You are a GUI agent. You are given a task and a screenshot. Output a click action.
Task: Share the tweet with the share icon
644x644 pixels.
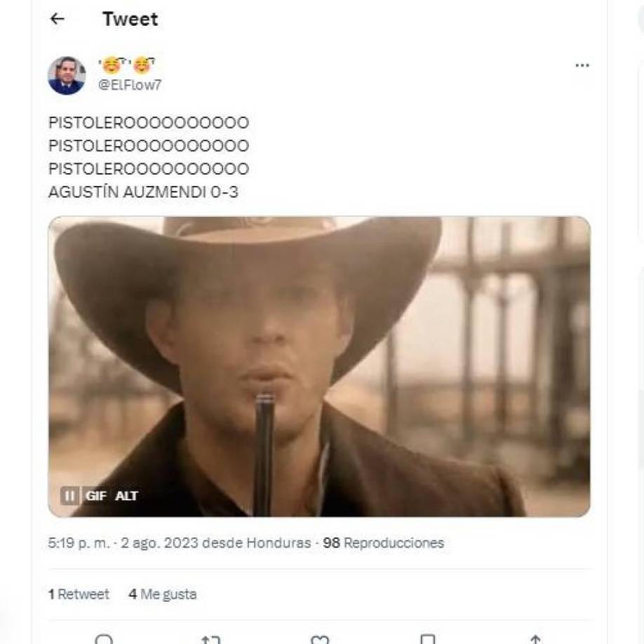[535, 640]
